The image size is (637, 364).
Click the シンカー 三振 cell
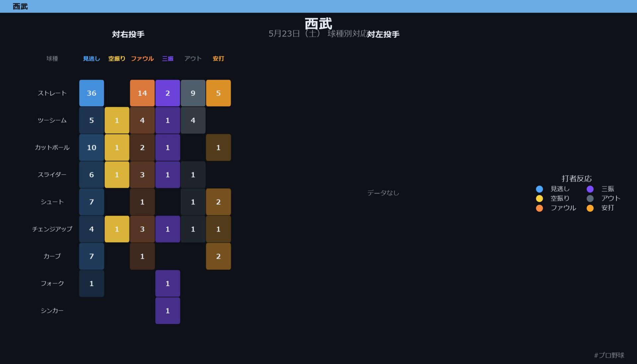(168, 311)
